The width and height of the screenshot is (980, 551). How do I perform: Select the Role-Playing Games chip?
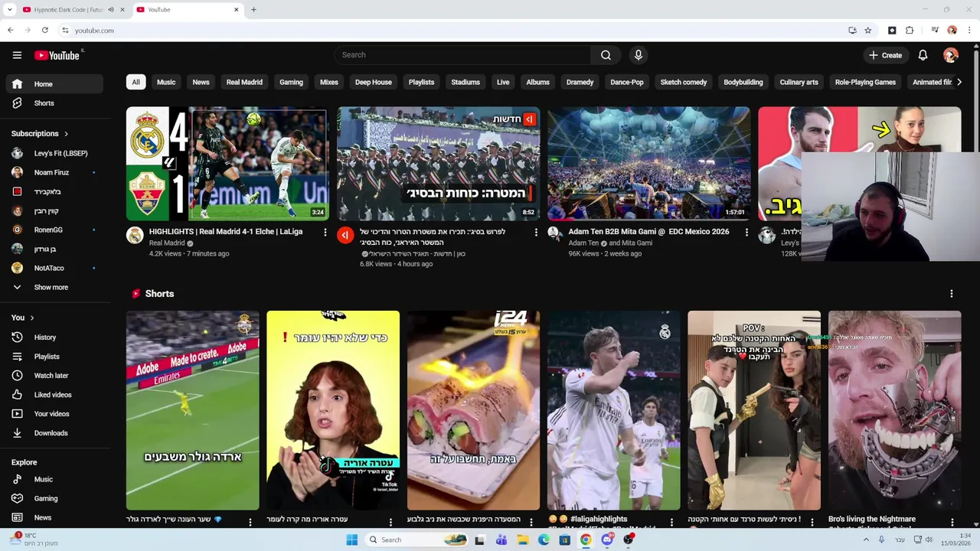click(x=865, y=83)
